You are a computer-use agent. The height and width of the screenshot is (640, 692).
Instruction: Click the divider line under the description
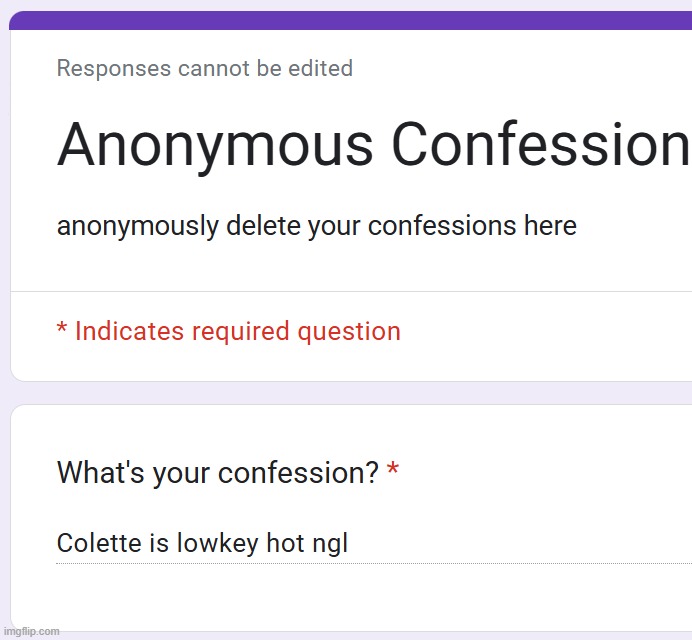point(350,292)
